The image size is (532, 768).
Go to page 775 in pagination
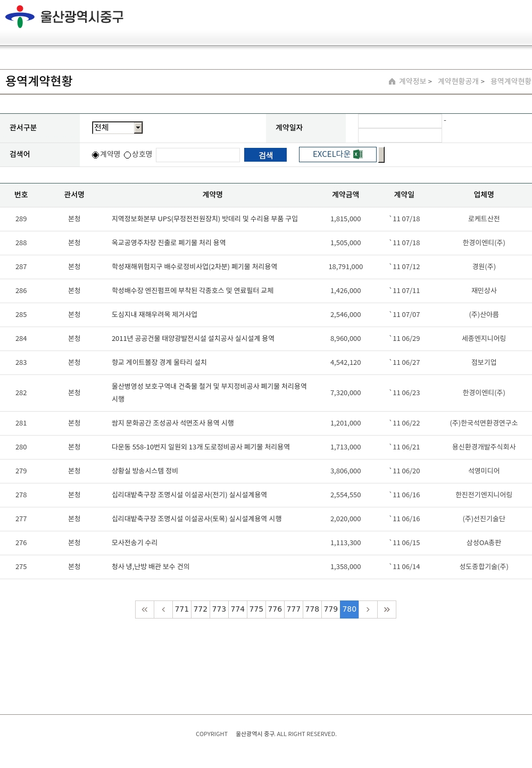point(256,610)
